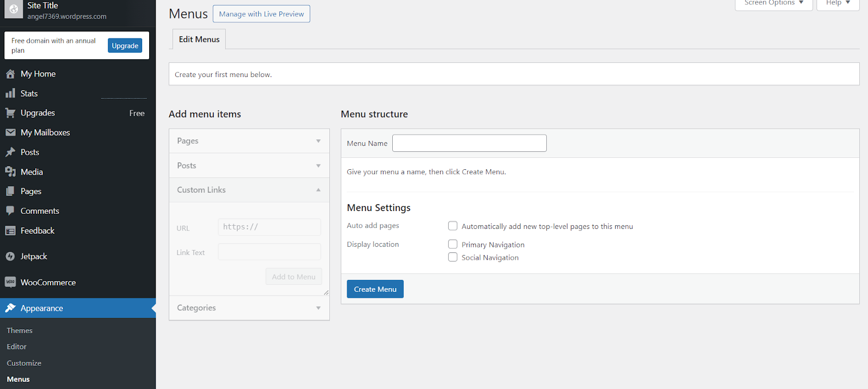Image resolution: width=868 pixels, height=389 pixels.
Task: Click the Custom Links panel resize handle
Action: coord(326,292)
